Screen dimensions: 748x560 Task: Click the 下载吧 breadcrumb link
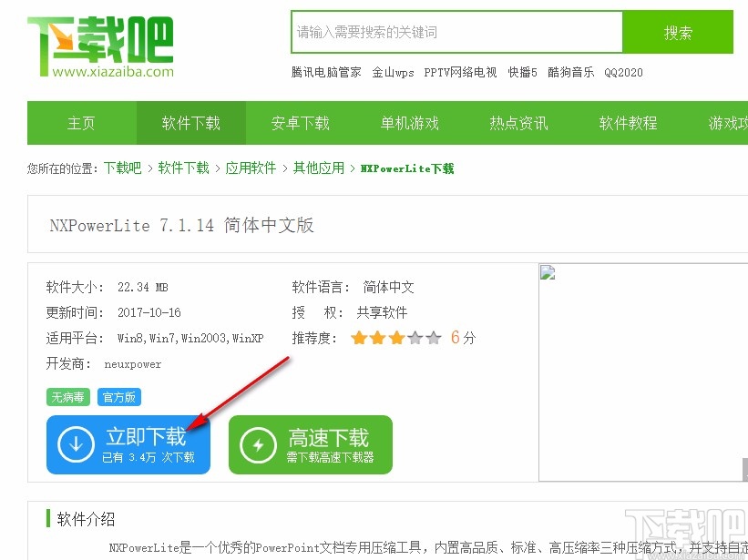(x=123, y=168)
